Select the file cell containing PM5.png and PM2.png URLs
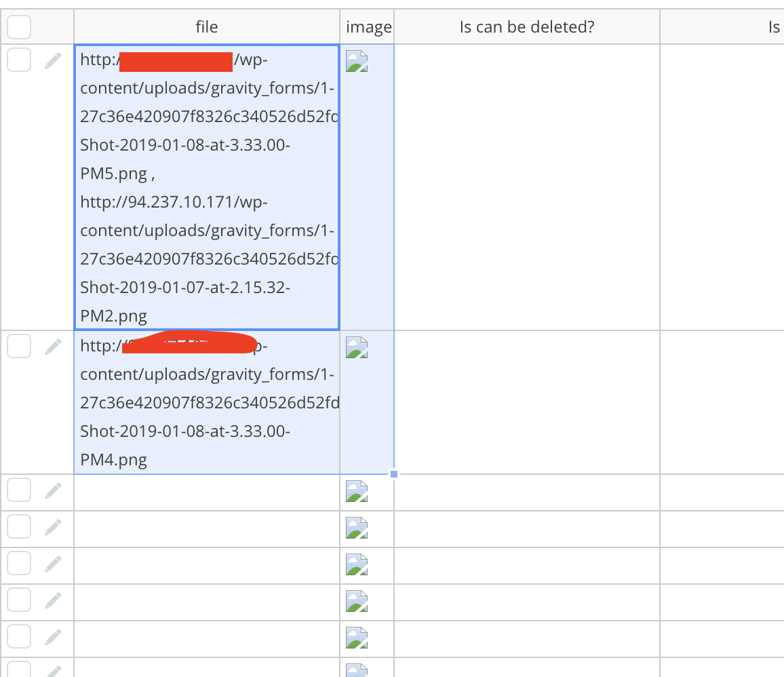Viewport: 784px width, 677px height. pyautogui.click(x=206, y=187)
